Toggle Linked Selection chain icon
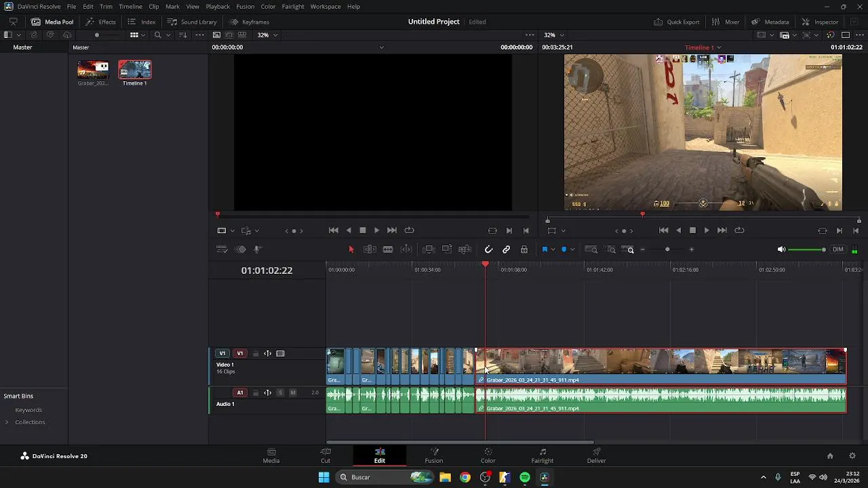 pyautogui.click(x=507, y=249)
